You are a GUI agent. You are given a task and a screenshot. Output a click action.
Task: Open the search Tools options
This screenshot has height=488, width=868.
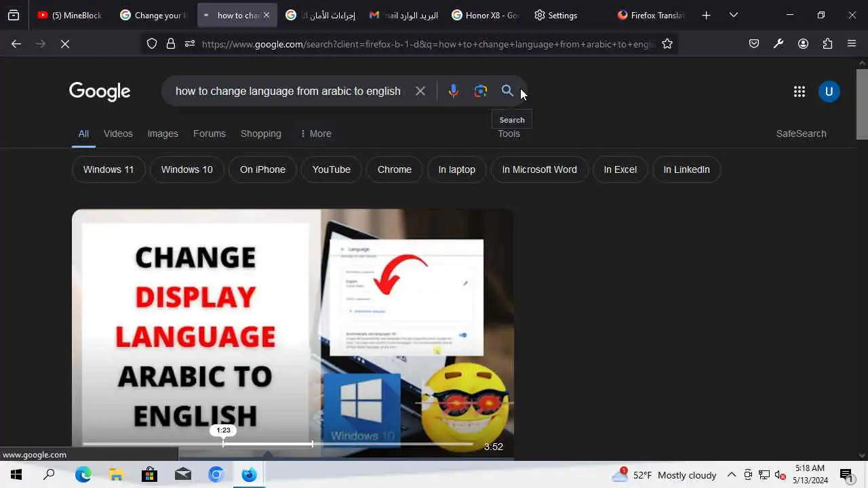pos(509,134)
